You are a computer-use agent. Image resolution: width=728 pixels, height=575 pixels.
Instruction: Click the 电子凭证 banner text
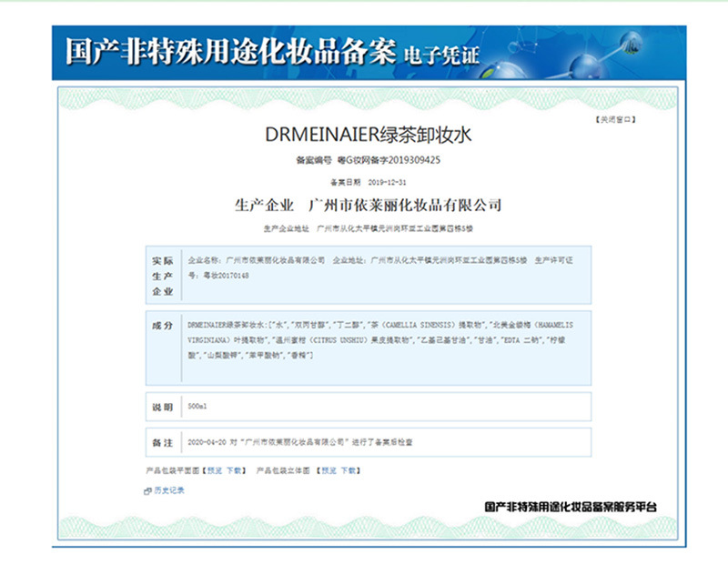click(x=440, y=55)
